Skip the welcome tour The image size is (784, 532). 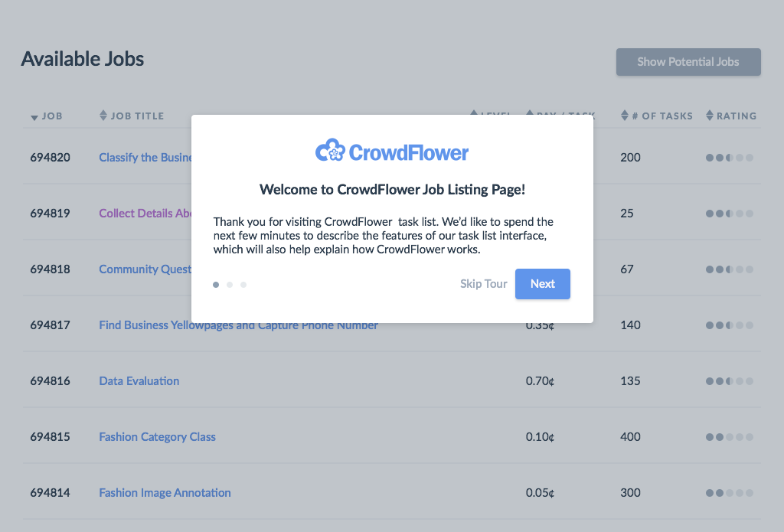tap(484, 284)
